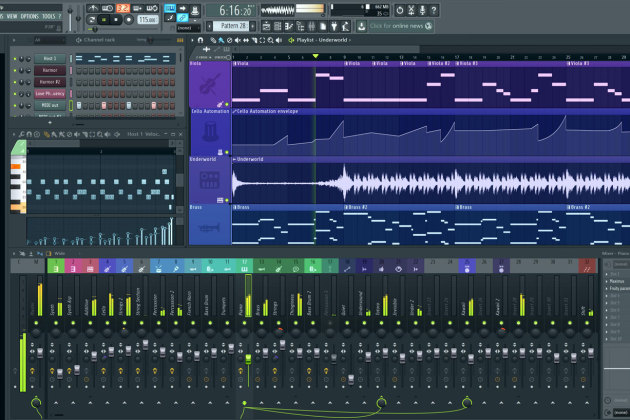Open the ? help menu beside TOOLS

coord(60,16)
